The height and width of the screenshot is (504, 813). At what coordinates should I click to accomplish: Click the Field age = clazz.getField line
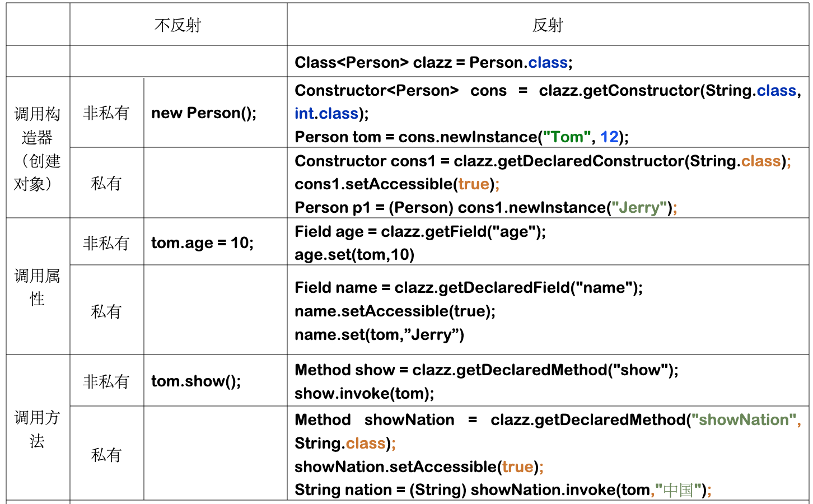tap(420, 231)
